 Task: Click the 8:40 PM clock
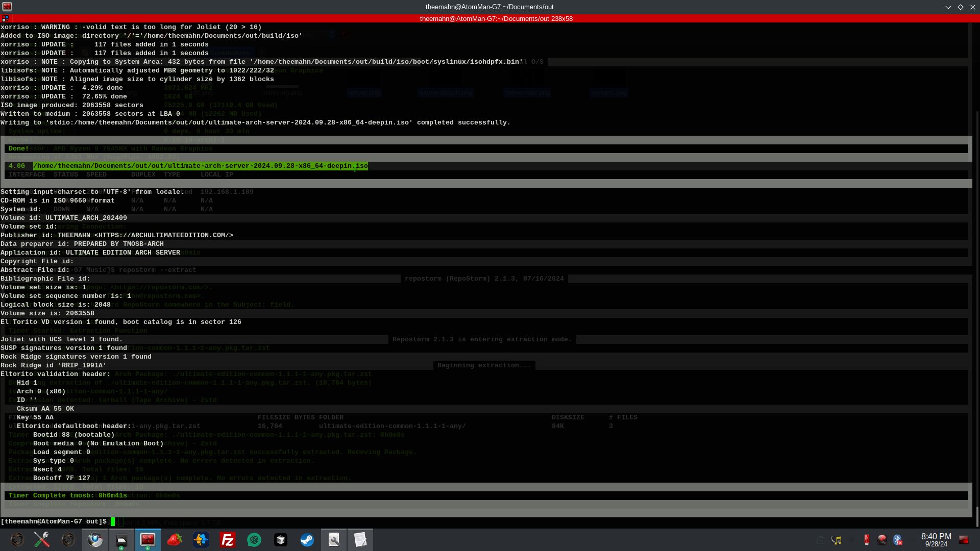coord(936,536)
